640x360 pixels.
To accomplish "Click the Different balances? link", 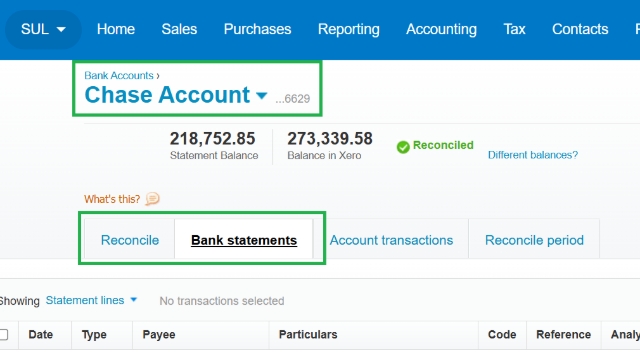I will point(533,155).
